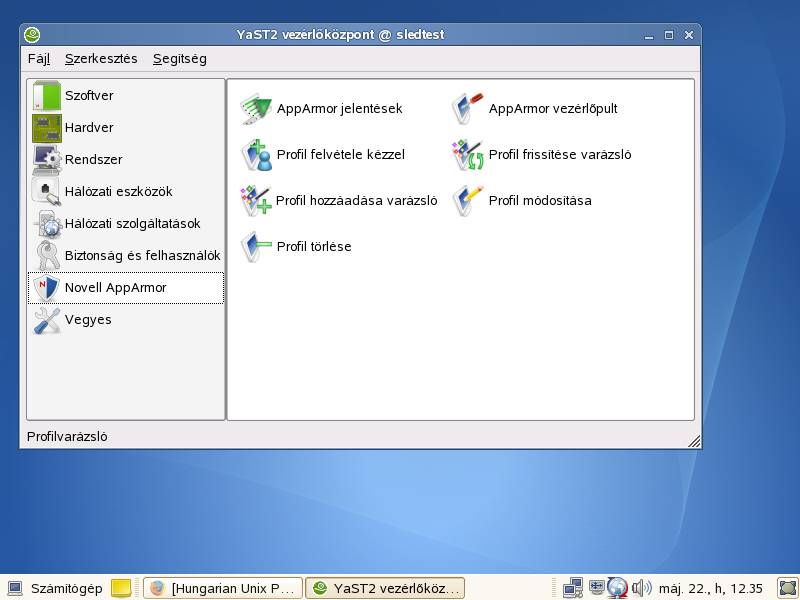This screenshot has width=800, height=600.
Task: Click the Profil hozzáadása varázsló text
Action: click(x=356, y=201)
